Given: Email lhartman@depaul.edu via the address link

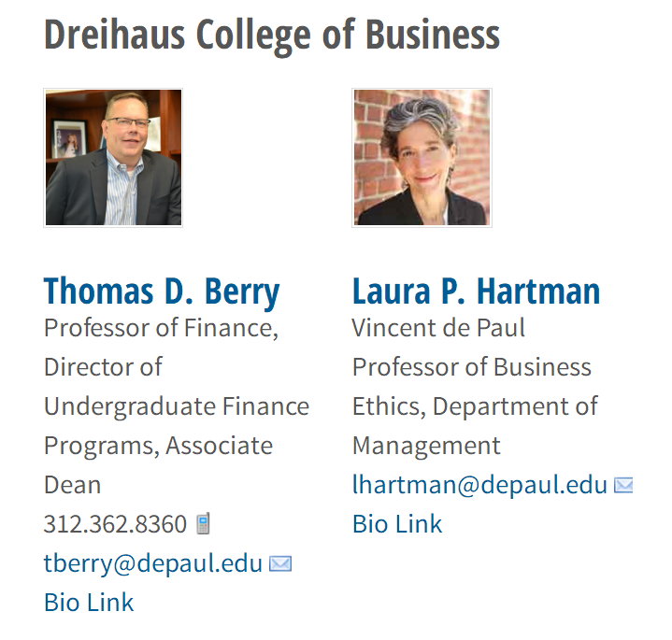Looking at the screenshot, I should coord(479,485).
